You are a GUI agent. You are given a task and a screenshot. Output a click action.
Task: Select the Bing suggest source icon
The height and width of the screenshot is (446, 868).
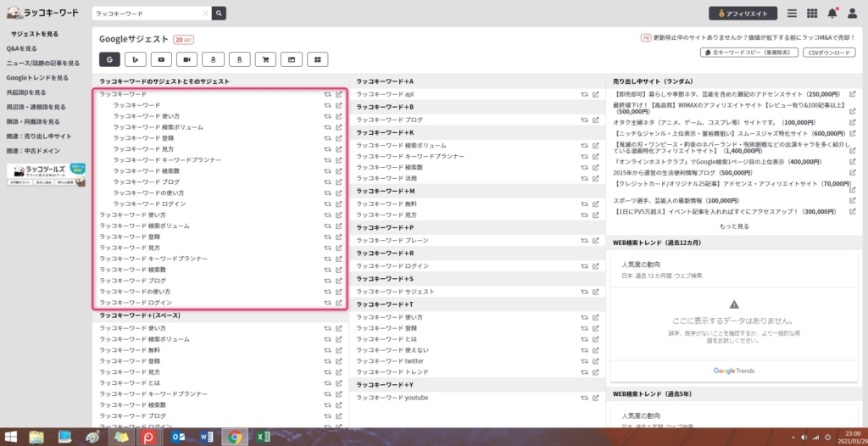click(136, 59)
